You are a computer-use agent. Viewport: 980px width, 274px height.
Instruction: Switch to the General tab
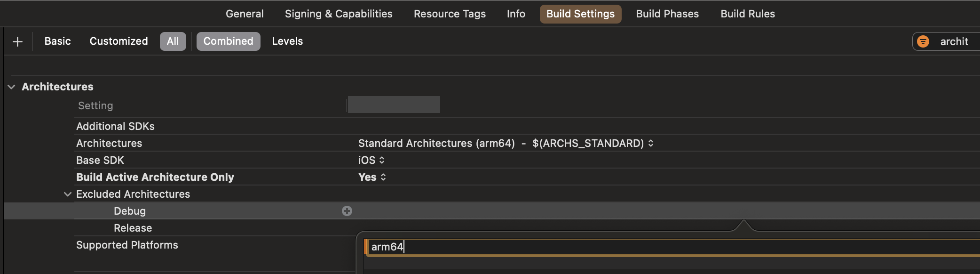[x=245, y=14]
